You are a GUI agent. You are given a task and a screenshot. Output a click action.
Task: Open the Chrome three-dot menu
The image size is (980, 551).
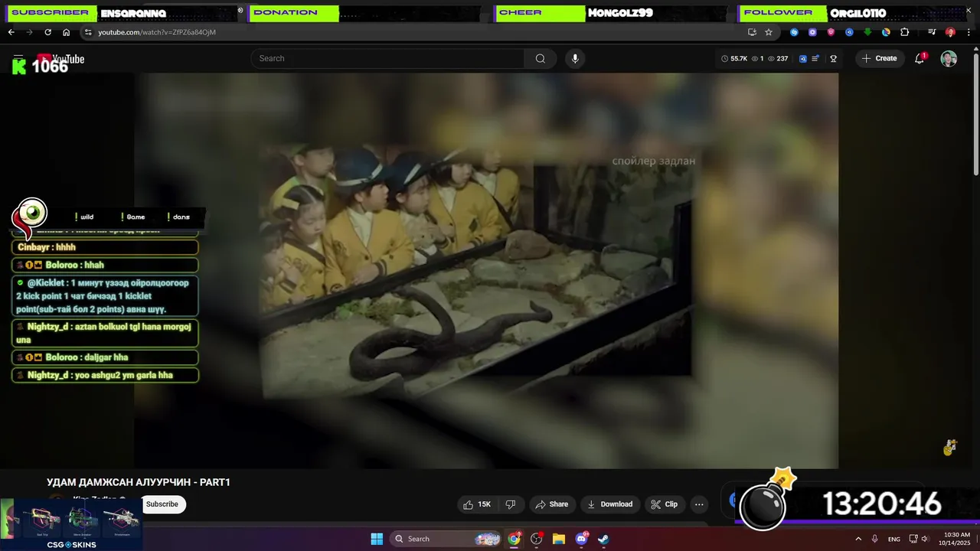[x=969, y=32]
